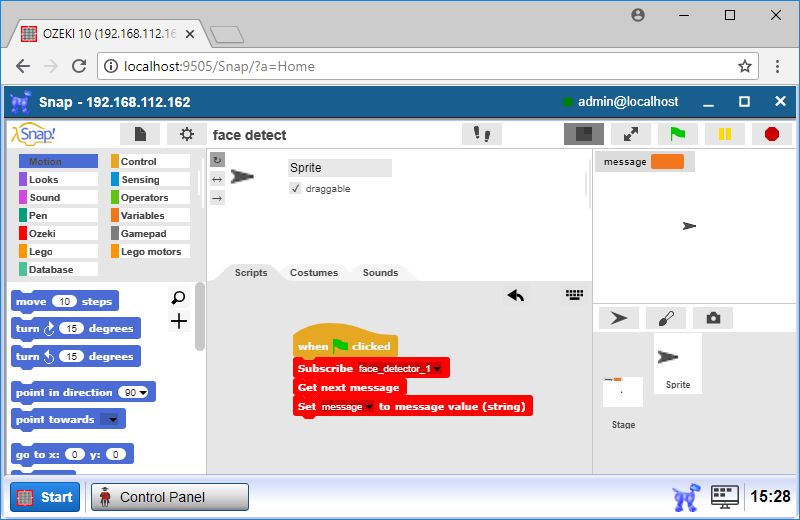Screen dimensions: 800x520
Task: Select 'don't rotate' rotation style
Action: coord(217,198)
